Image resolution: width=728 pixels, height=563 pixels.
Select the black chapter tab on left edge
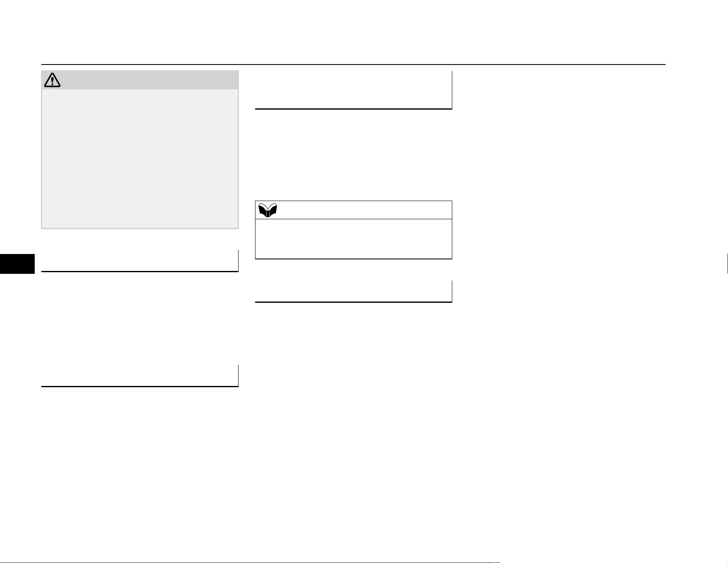pyautogui.click(x=17, y=264)
